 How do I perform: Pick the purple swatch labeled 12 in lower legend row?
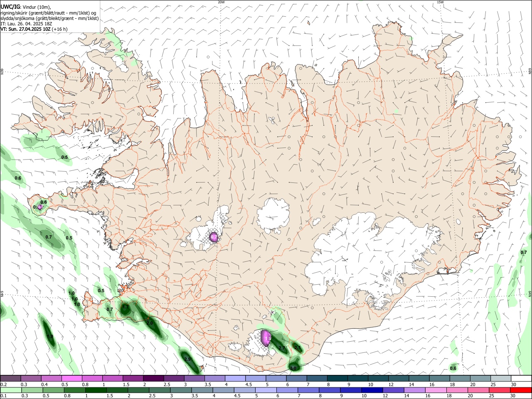click(x=394, y=390)
